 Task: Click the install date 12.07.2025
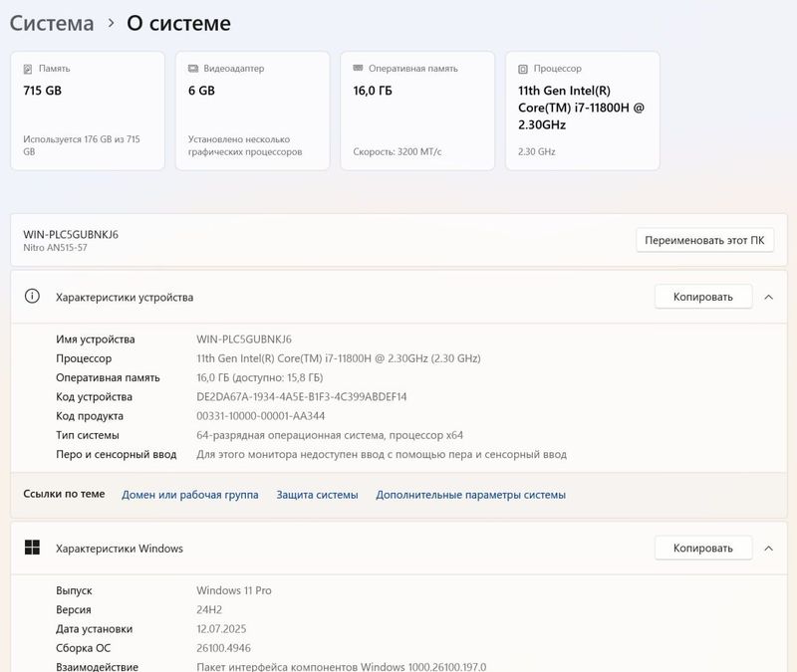[x=221, y=629]
